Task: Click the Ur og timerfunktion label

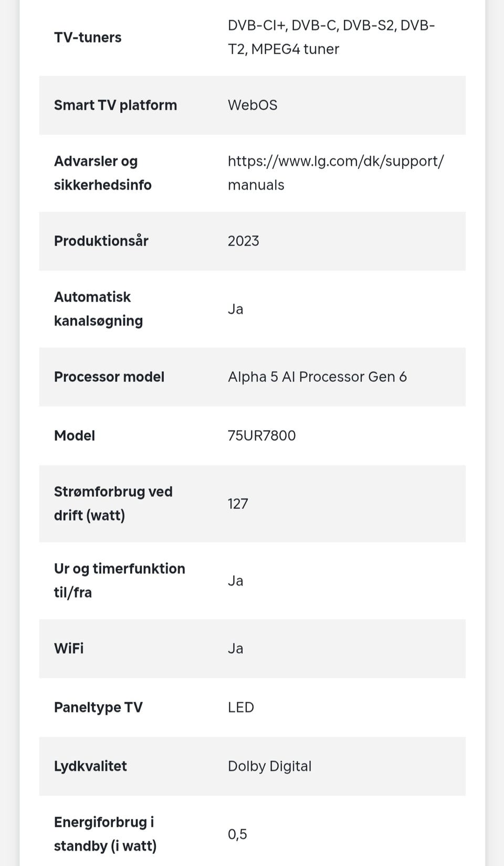Action: point(119,580)
